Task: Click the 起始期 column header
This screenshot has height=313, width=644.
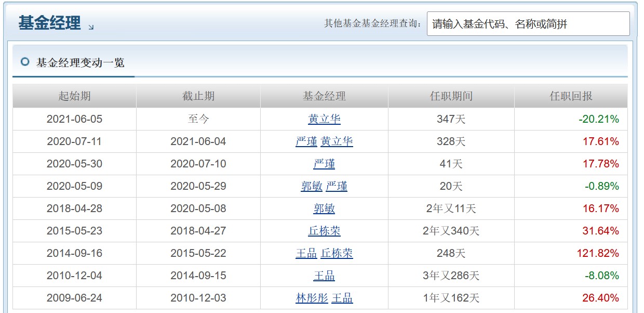Action: click(74, 96)
